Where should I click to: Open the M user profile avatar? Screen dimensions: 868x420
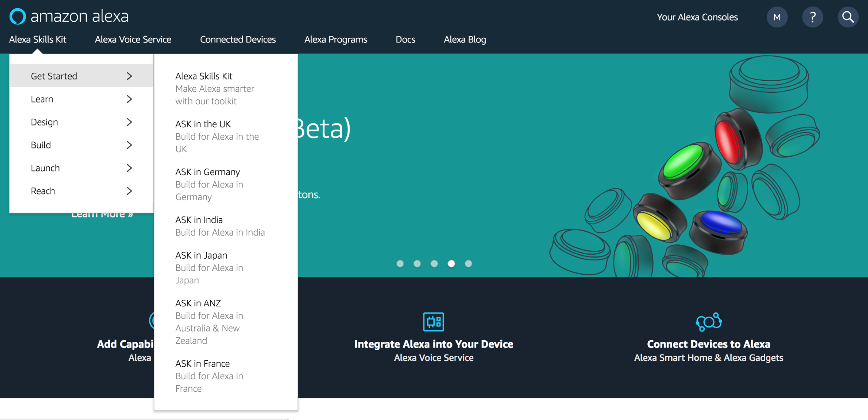(777, 17)
